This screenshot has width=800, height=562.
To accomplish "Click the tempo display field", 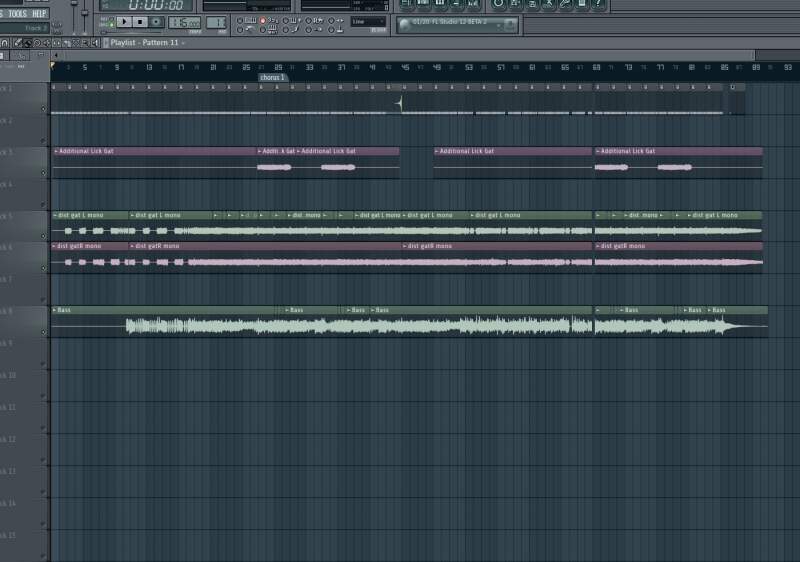I will [184, 22].
